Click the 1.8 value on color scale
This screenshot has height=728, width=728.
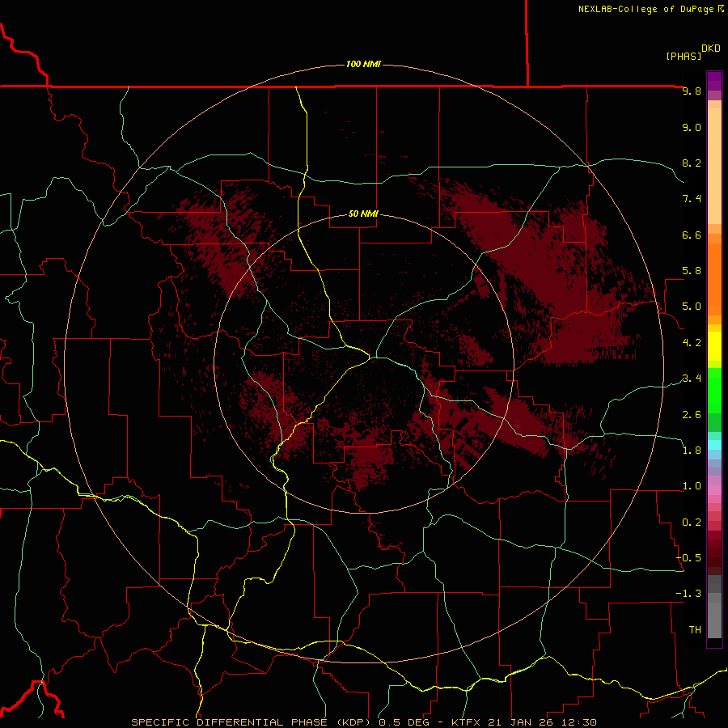(x=692, y=451)
